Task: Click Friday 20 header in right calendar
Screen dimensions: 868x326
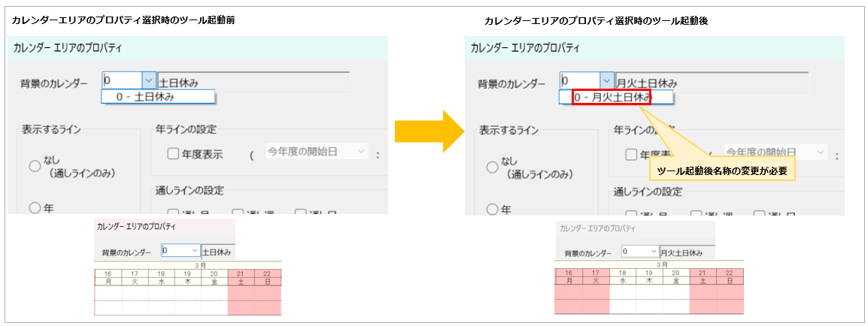Action: coord(675,276)
